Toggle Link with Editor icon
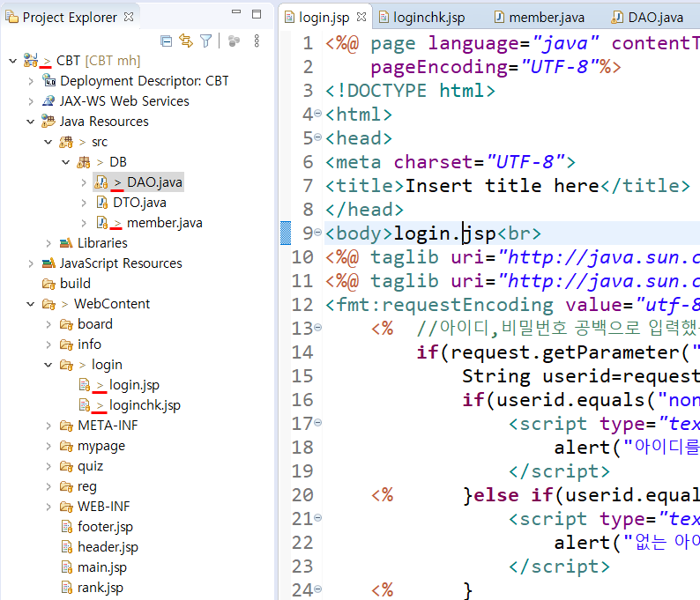The height and width of the screenshot is (600, 700). click(186, 41)
